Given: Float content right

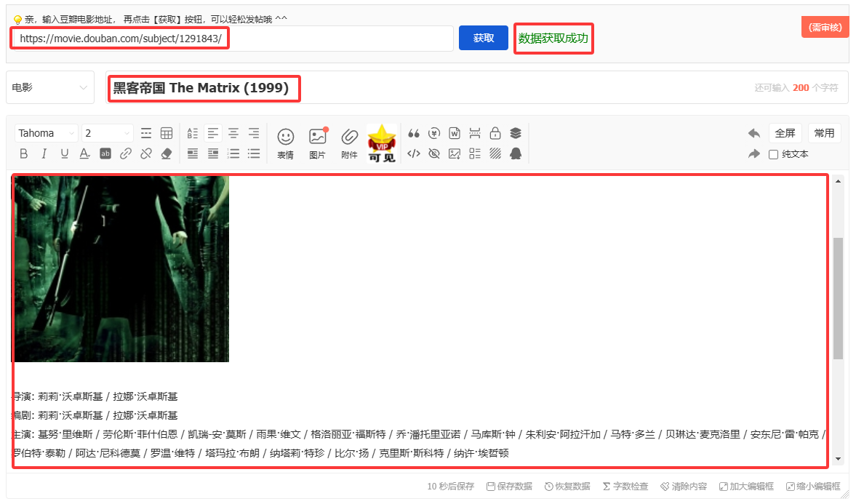Looking at the screenshot, I should 213,154.
